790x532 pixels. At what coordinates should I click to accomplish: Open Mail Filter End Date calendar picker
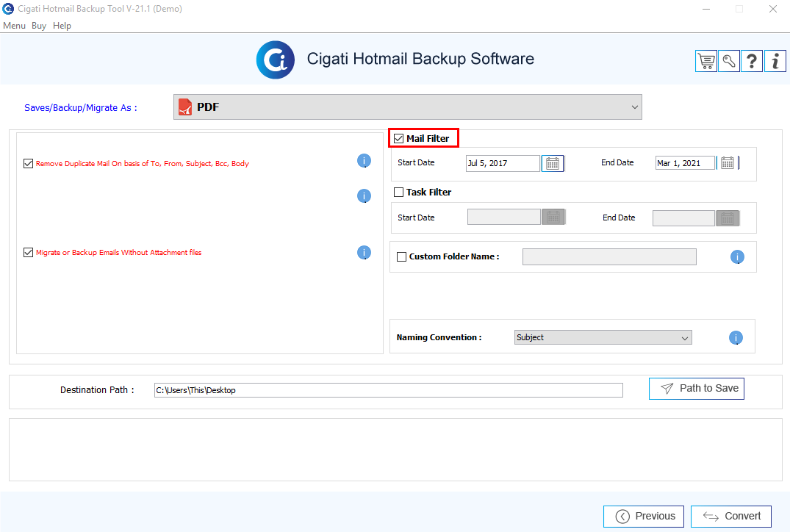point(728,162)
